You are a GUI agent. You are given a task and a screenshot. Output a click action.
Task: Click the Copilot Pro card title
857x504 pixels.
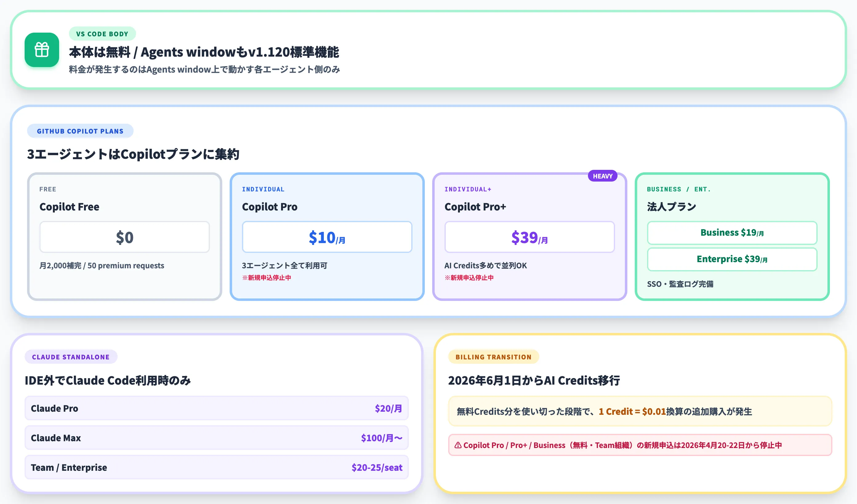[270, 207]
